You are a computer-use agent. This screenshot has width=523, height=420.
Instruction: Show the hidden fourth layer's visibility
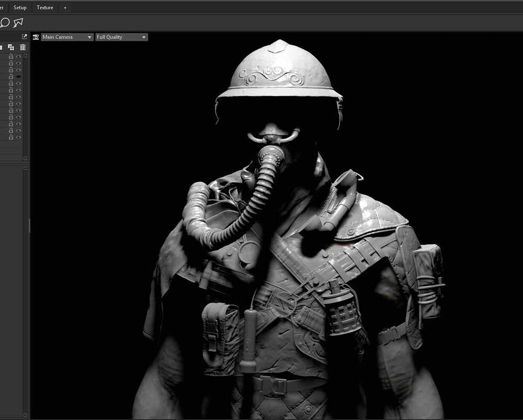pos(19,76)
